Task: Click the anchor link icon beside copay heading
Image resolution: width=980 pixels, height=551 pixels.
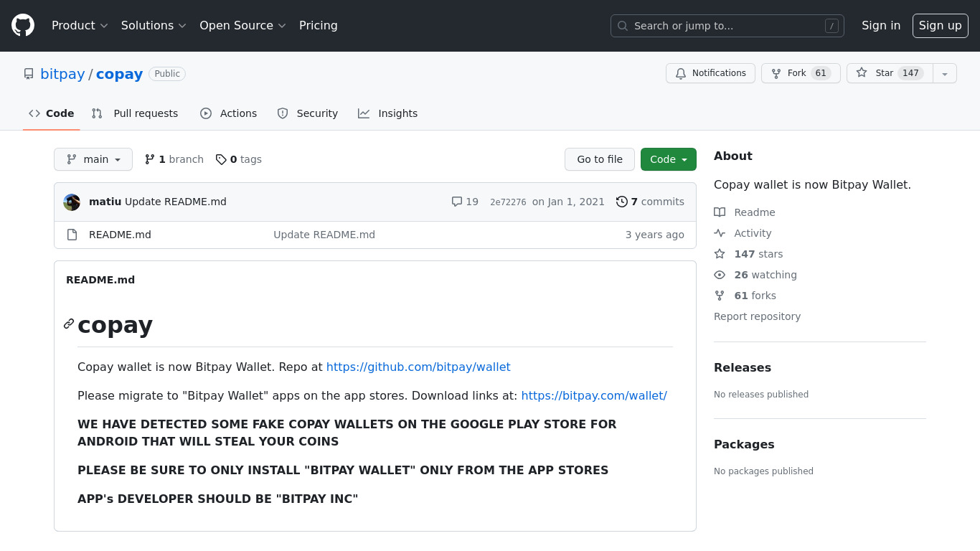Action: 69,324
